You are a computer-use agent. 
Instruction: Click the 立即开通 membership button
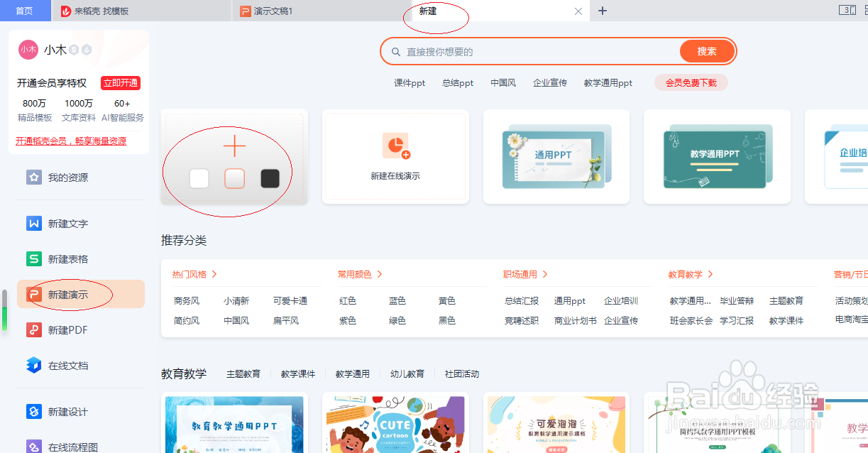pyautogui.click(x=120, y=83)
